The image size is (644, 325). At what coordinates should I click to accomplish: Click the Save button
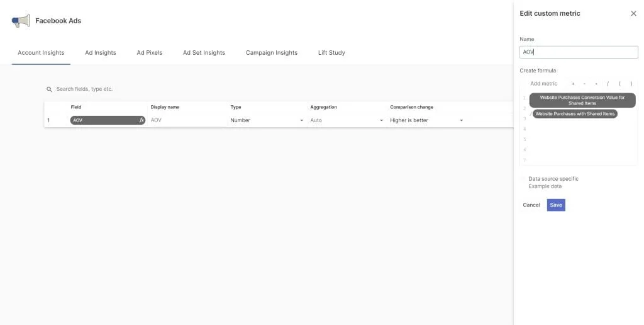(556, 205)
